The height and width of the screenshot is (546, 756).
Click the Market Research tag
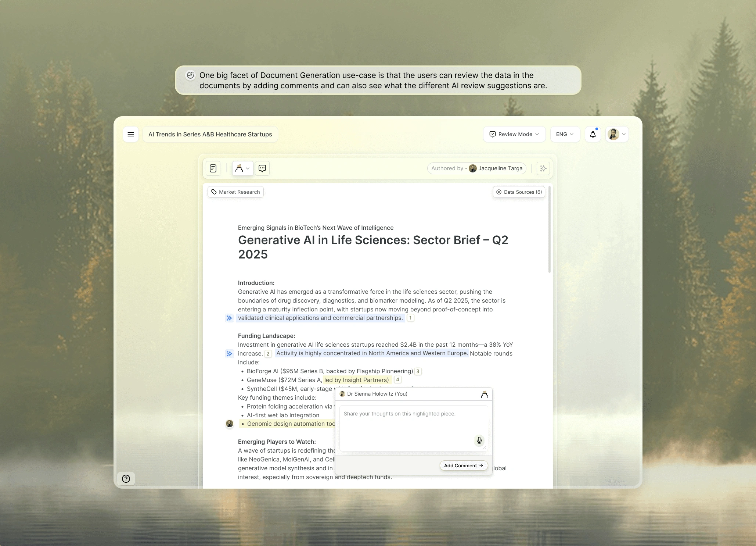[235, 192]
